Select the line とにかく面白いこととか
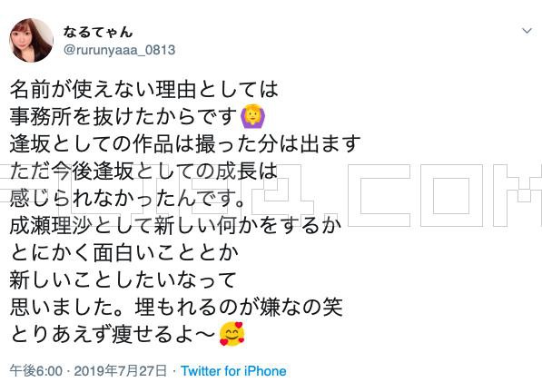Viewport: 542px width, 392px height. (124, 252)
